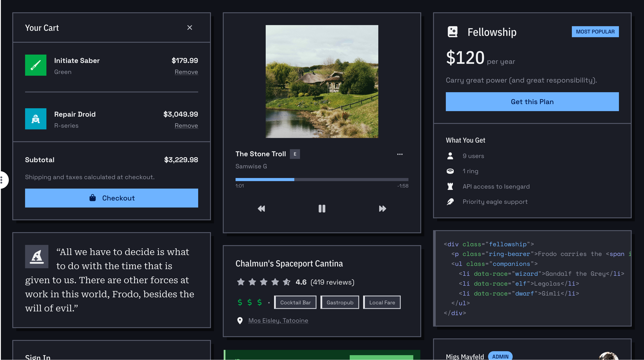Click the What You Get heading
This screenshot has width=644, height=360.
coord(465,140)
